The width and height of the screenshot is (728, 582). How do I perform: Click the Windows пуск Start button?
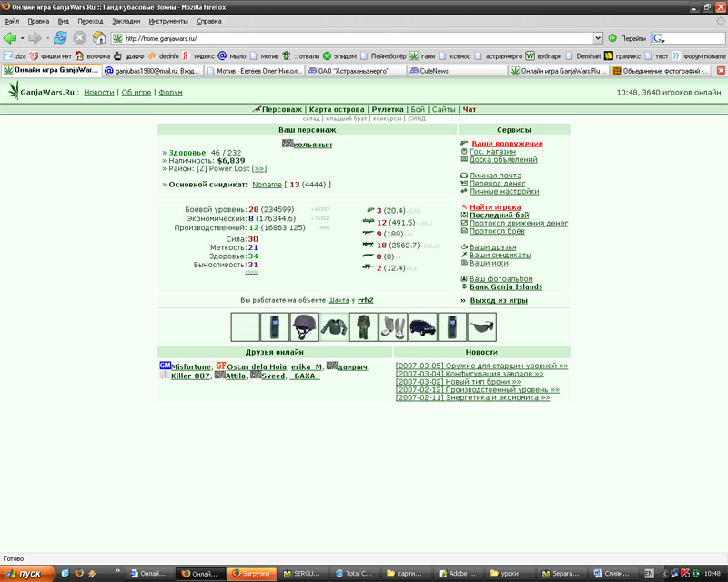tap(26, 574)
